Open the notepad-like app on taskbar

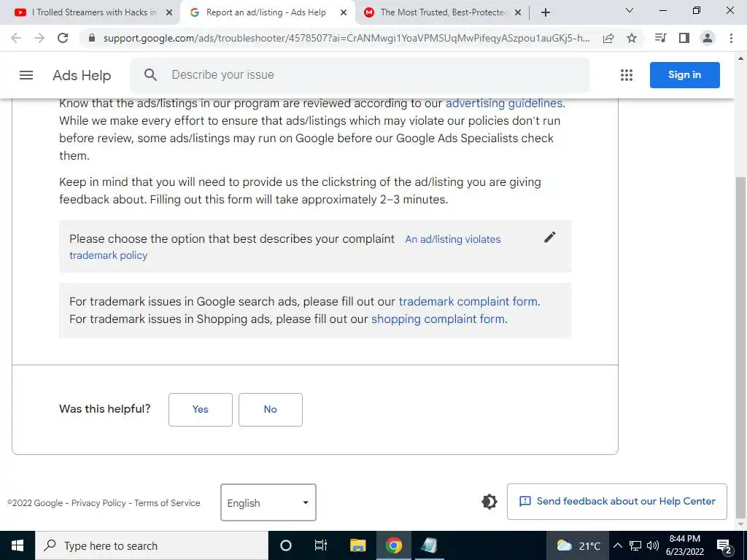pos(429,545)
